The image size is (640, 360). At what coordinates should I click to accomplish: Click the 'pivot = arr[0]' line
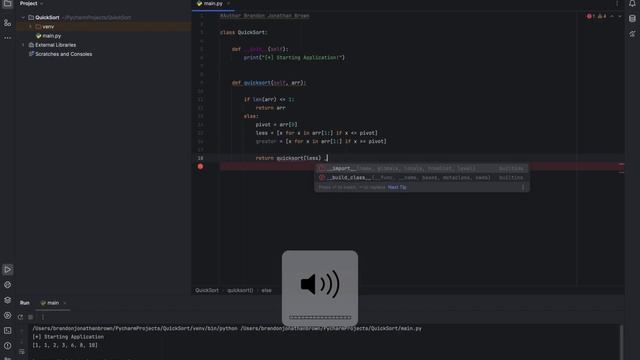pyautogui.click(x=276, y=124)
